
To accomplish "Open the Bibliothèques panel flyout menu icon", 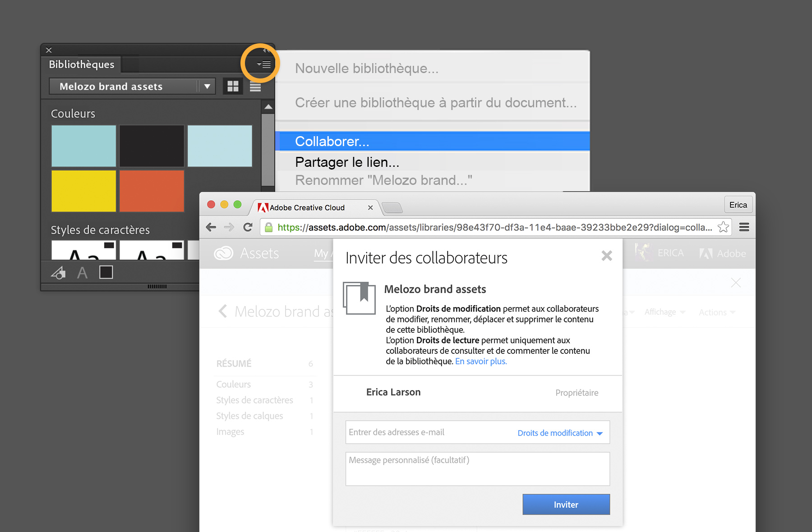I will point(264,64).
